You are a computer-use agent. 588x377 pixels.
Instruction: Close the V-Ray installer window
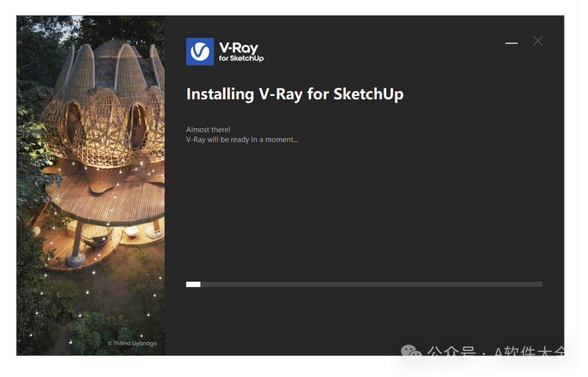(x=538, y=41)
